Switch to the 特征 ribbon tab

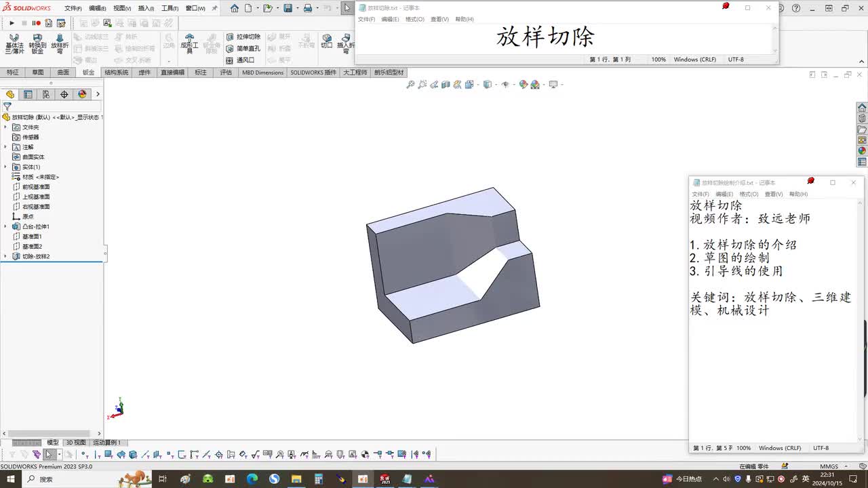12,73
